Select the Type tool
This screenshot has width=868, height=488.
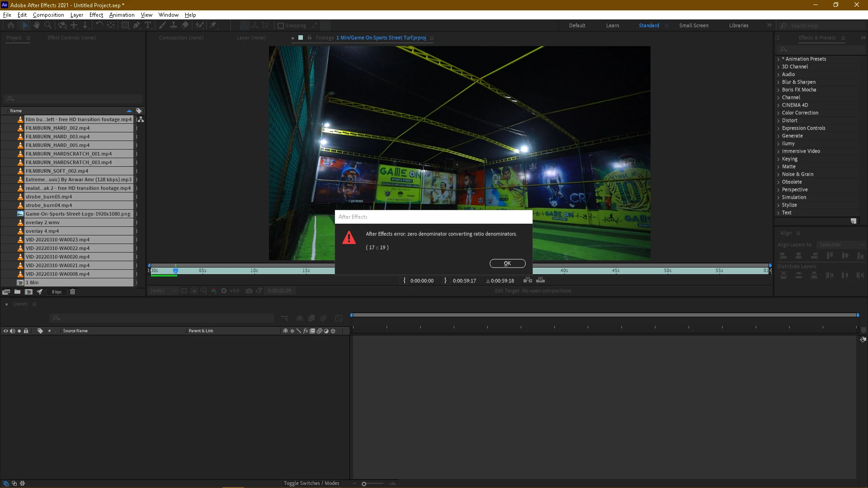(148, 25)
